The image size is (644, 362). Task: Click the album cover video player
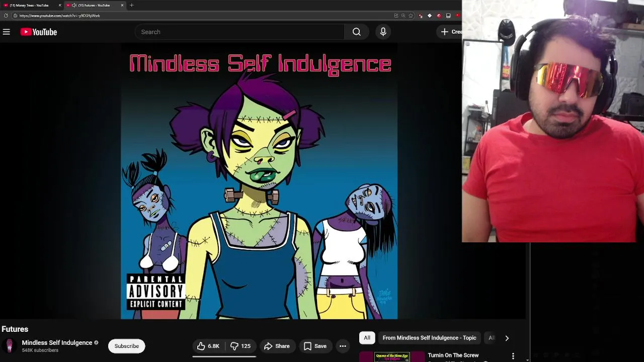pyautogui.click(x=259, y=181)
